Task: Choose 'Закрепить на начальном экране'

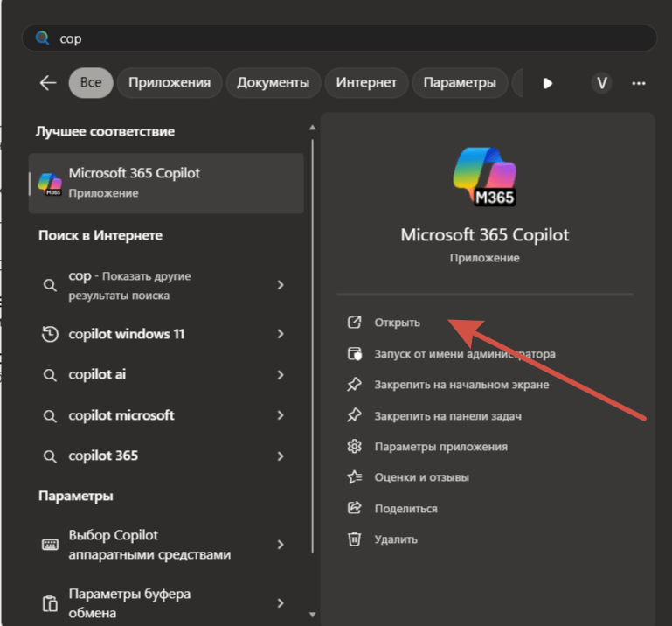Action: coord(461,385)
